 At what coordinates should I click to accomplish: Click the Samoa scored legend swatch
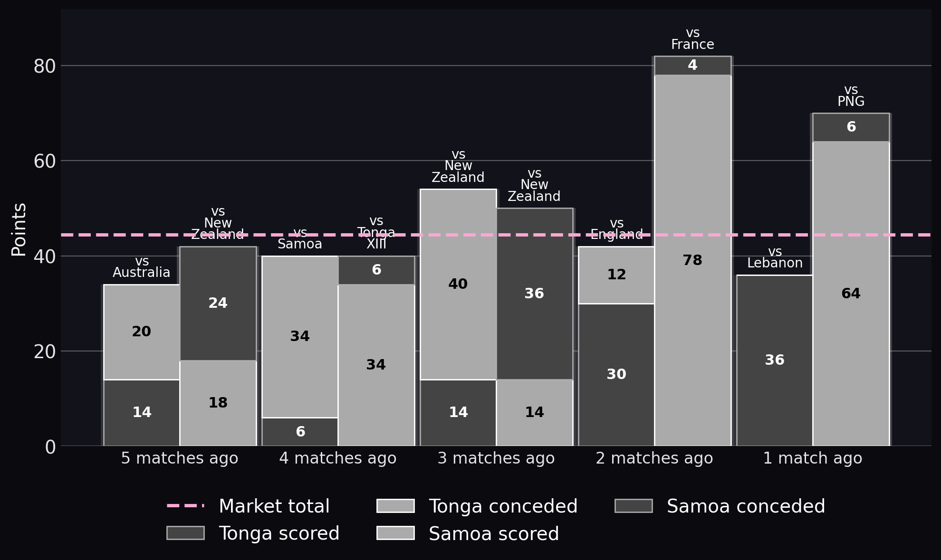pyautogui.click(x=395, y=533)
